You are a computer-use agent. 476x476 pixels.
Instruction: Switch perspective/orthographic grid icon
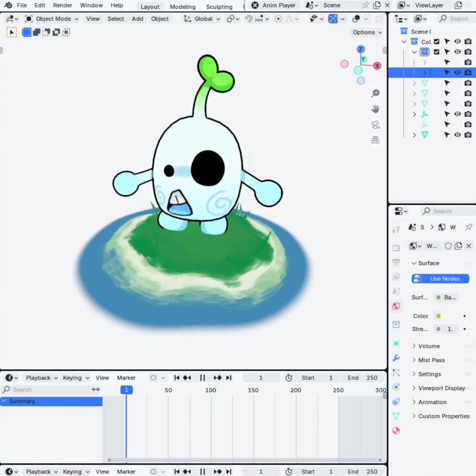coord(376,140)
